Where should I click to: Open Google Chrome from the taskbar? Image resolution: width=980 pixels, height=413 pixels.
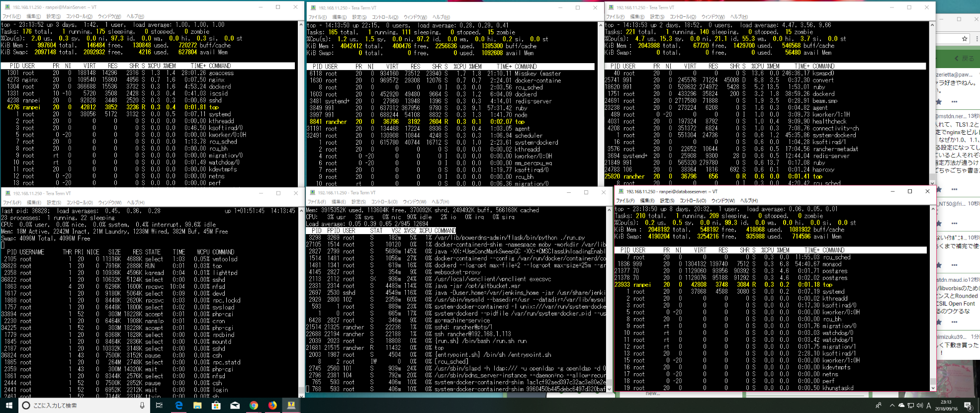254,406
